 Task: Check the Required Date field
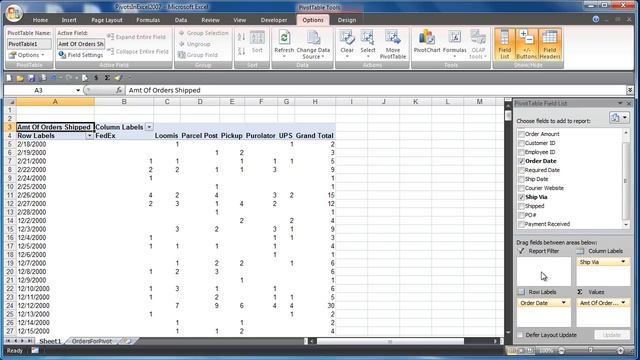pos(521,170)
